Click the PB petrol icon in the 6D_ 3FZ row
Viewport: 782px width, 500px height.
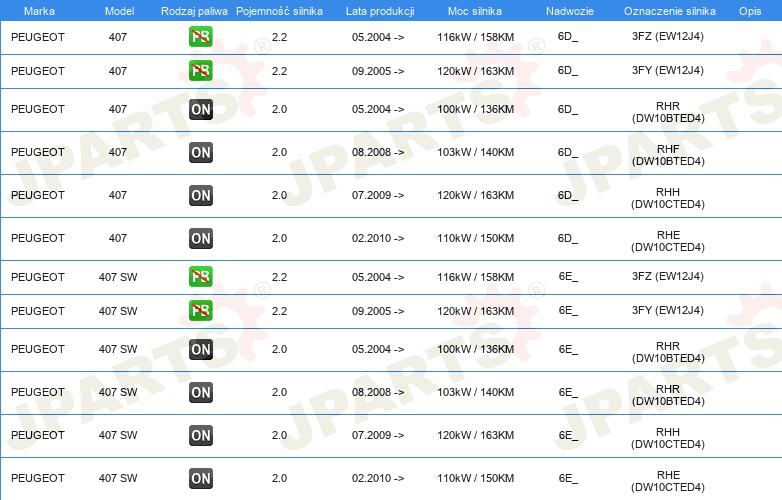point(200,36)
